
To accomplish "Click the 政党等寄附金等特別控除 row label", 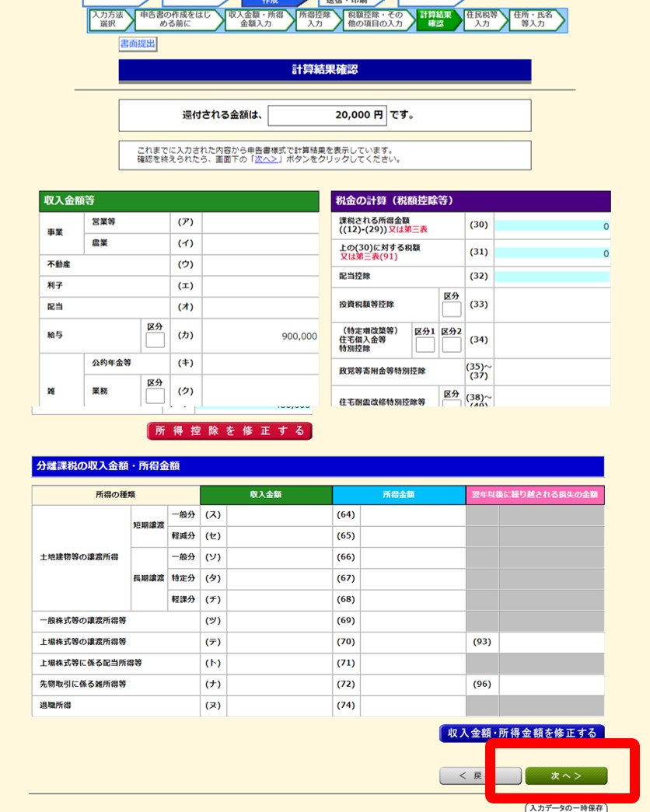I will click(382, 371).
